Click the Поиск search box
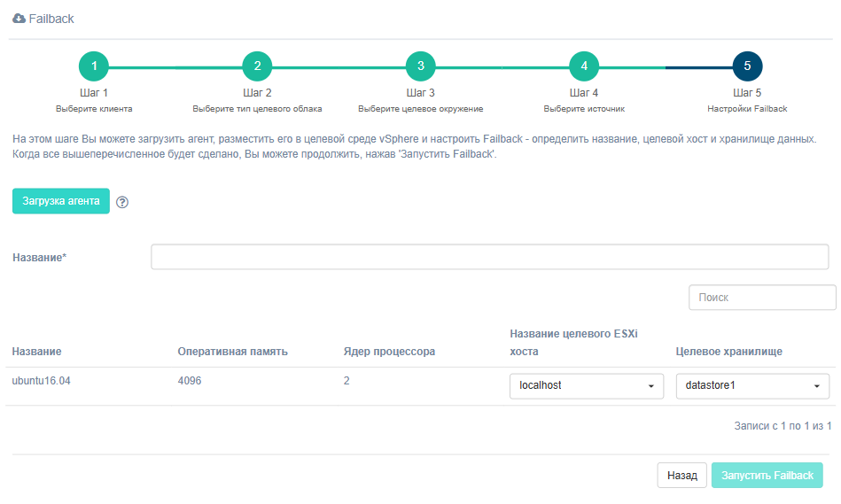Screen dimensions: 841x504 (762, 298)
